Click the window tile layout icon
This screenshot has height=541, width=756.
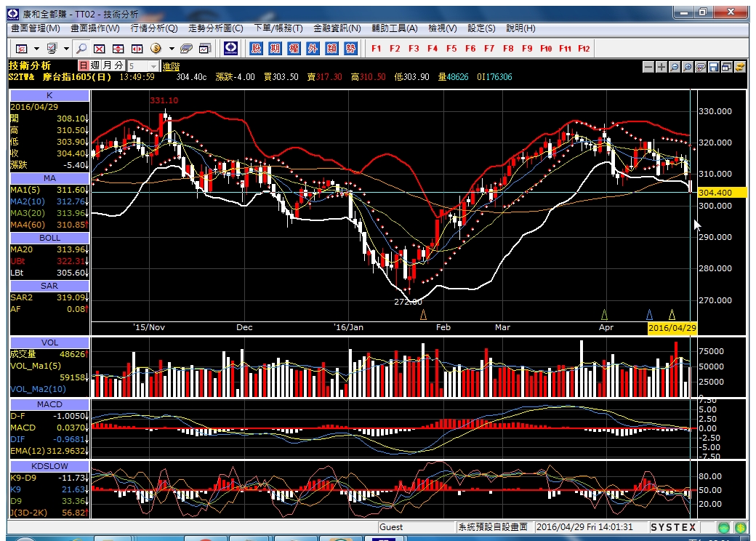(x=727, y=67)
